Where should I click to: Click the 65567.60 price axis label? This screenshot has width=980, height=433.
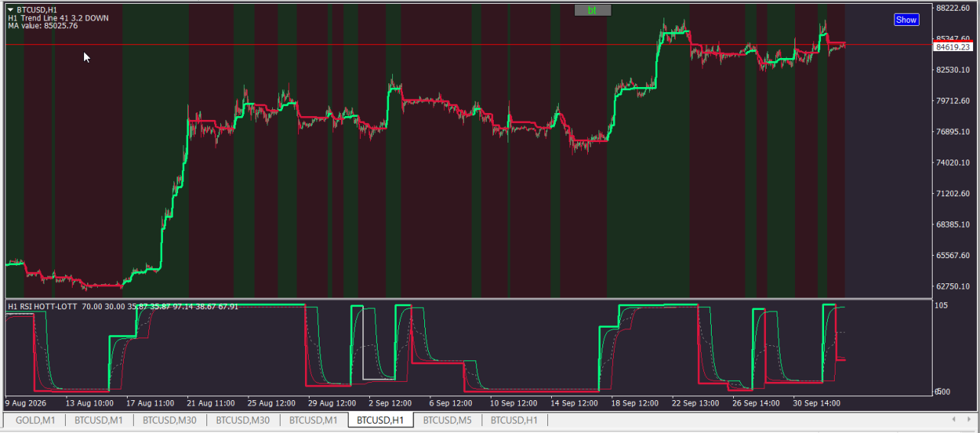[952, 255]
